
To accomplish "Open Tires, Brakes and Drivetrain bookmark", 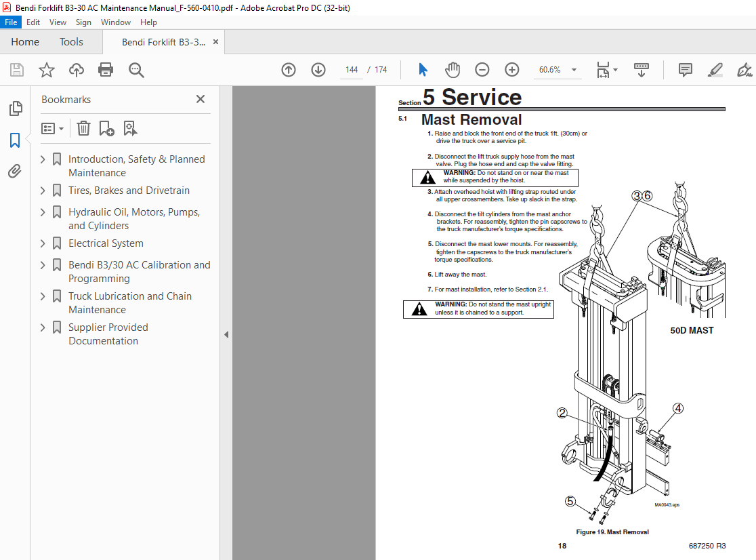I will point(129,191).
